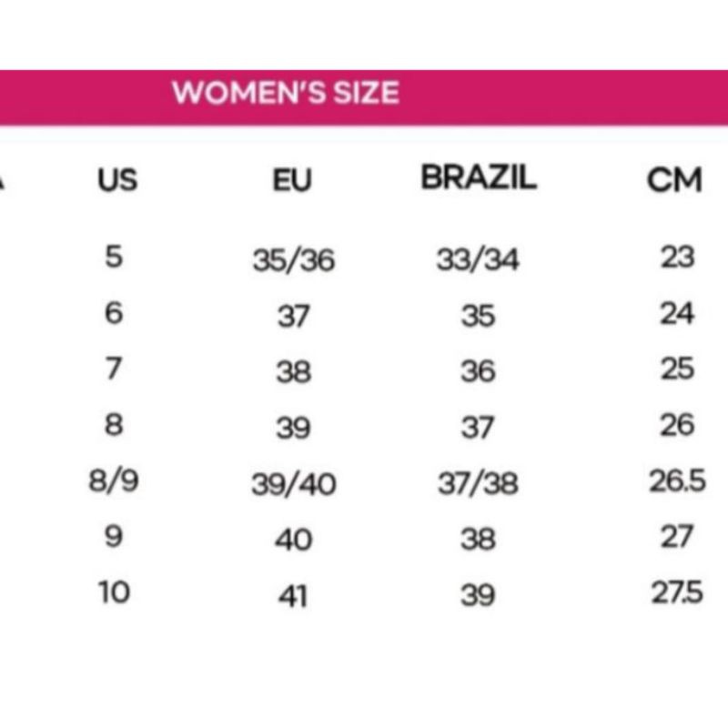Select US size 10 cell

coord(114,593)
